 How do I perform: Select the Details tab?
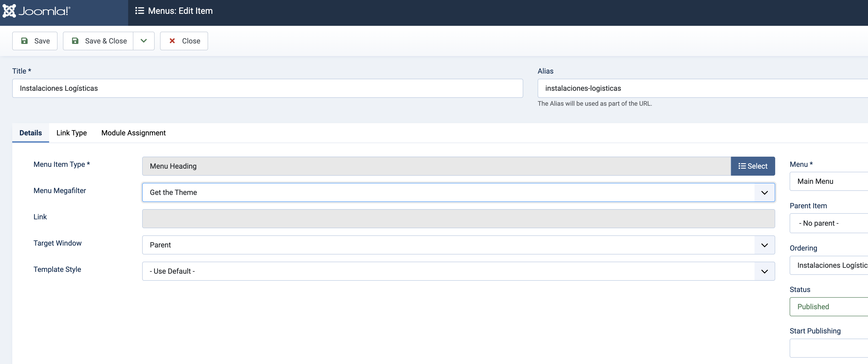pyautogui.click(x=31, y=133)
